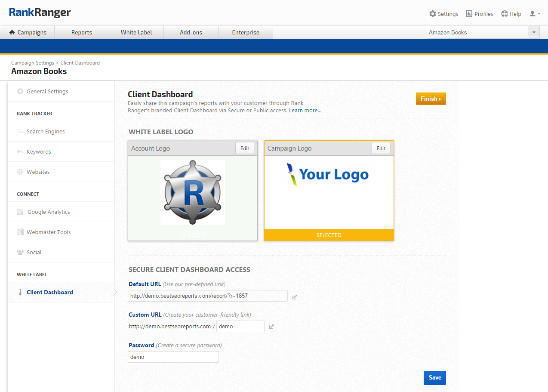
Task: Click the Password input field
Action: 173,357
